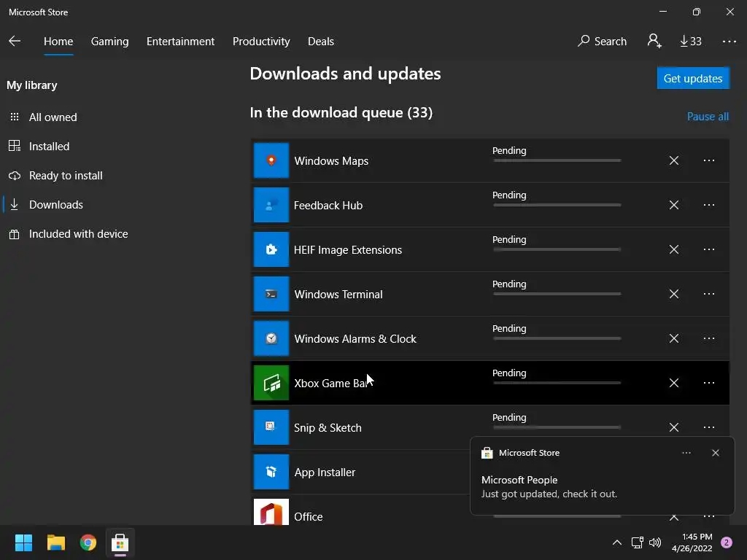Open the clock showing 1:45 PM
Viewport: 747px width, 560px height.
692,542
